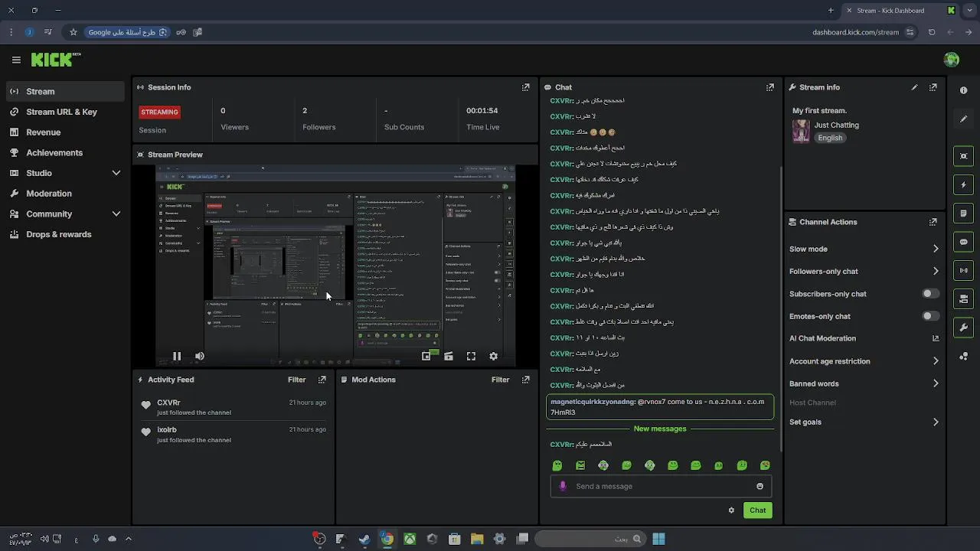Viewport: 980px width, 551px height.
Task: Toggle Subscribers-only chat switch
Action: coord(930,294)
